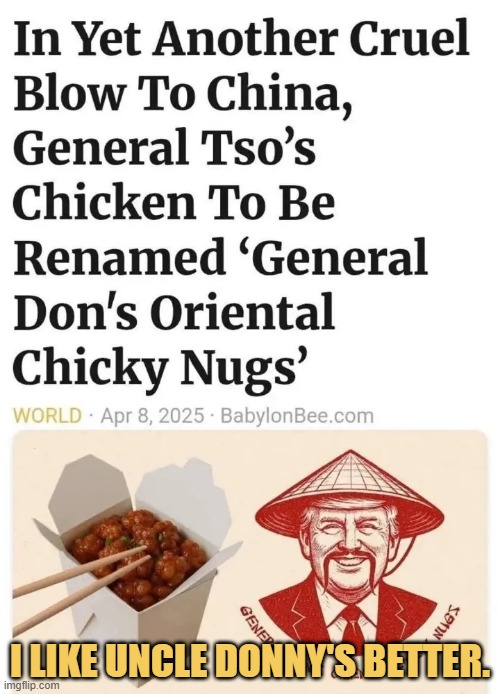Viewport: 500px width, 694px height.
Task: Click the words 'General Tso's' in headline
Action: [165, 145]
